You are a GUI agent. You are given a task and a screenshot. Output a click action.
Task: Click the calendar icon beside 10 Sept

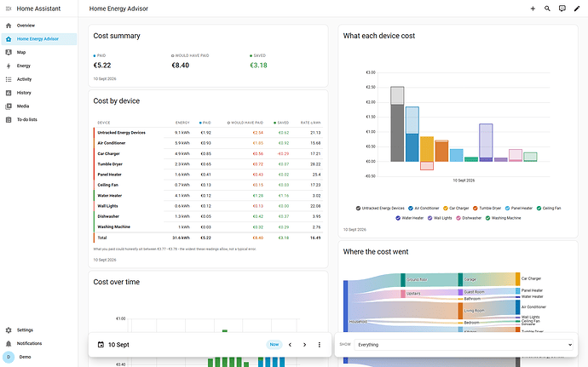(101, 345)
